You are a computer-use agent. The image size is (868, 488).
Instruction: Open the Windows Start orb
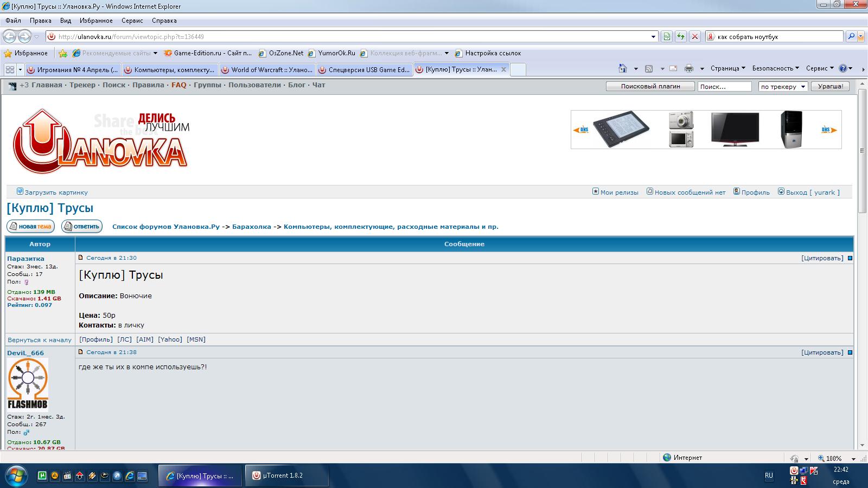[16, 476]
